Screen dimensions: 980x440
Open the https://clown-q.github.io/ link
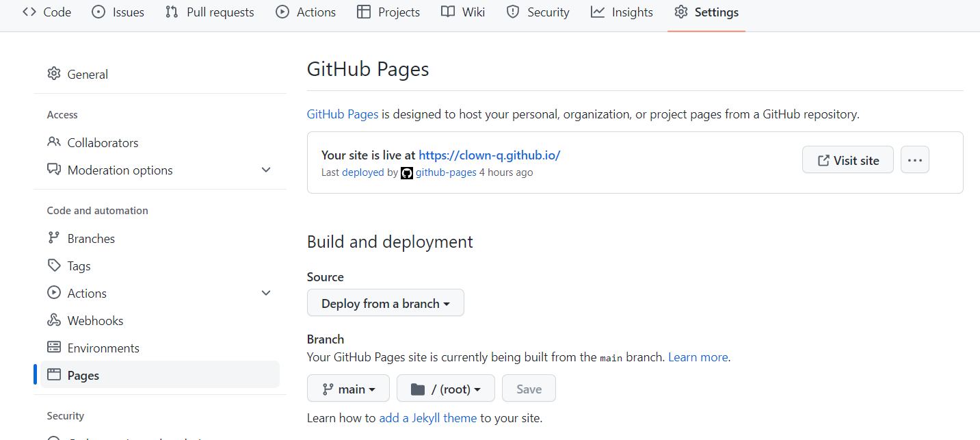click(490, 155)
